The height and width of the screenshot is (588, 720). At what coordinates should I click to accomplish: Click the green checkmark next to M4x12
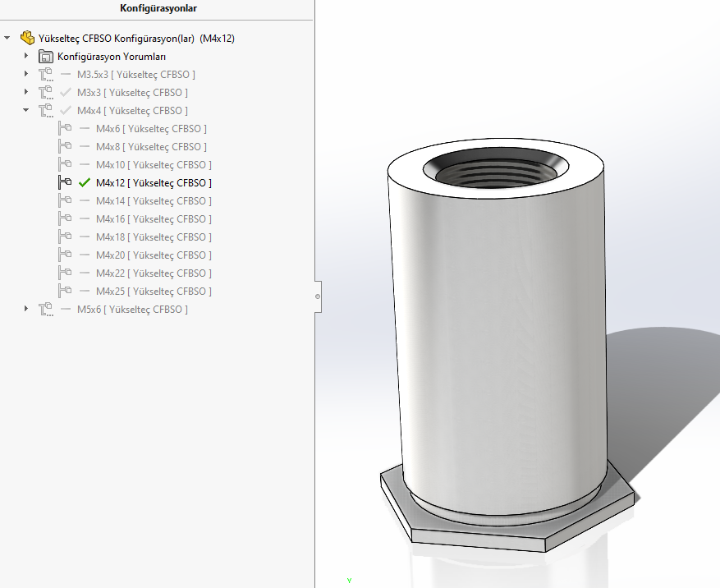tap(84, 183)
